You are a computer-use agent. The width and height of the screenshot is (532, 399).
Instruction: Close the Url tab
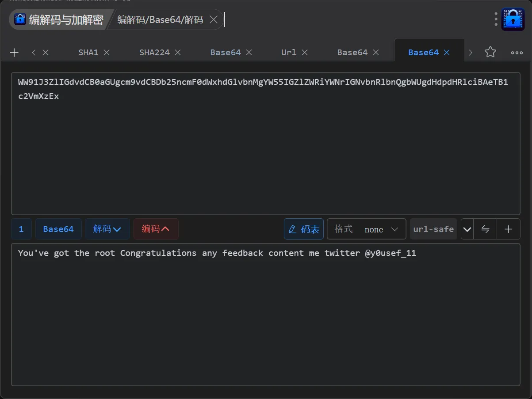point(305,53)
